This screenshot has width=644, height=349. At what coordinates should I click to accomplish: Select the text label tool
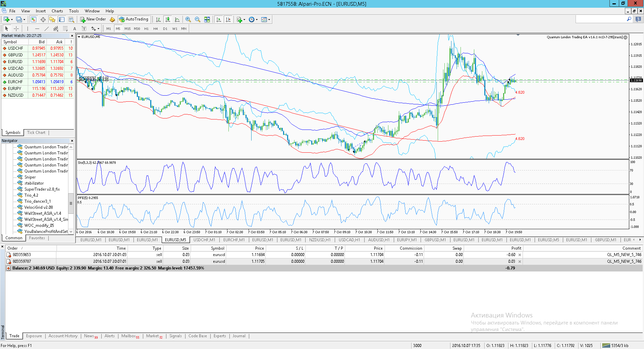point(75,29)
